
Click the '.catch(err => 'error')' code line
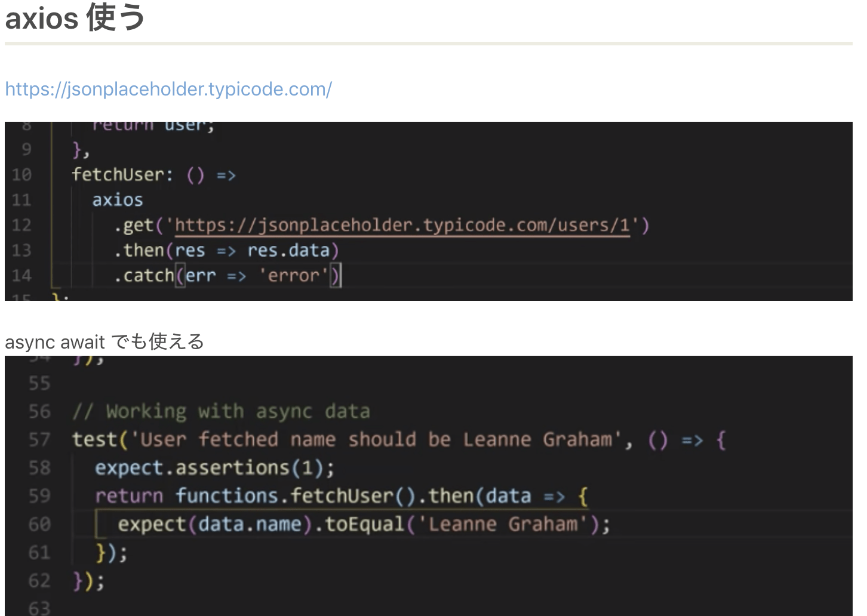point(228,276)
